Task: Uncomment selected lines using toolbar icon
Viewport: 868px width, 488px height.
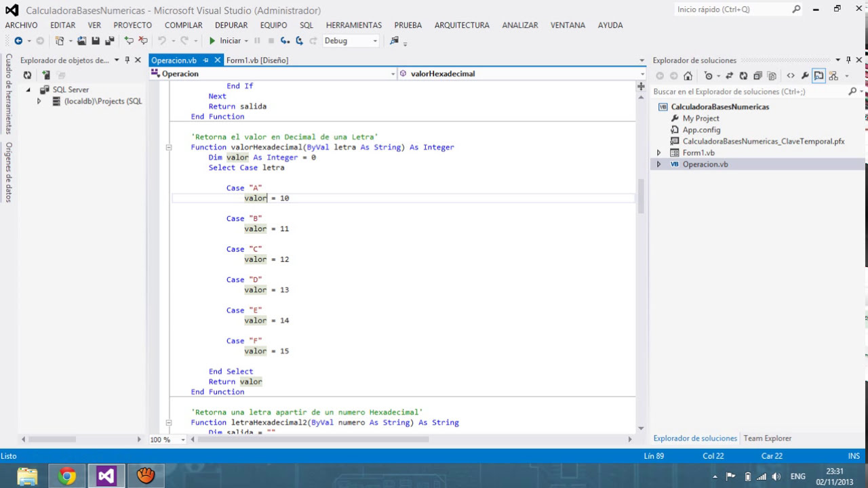Action: pos(143,41)
